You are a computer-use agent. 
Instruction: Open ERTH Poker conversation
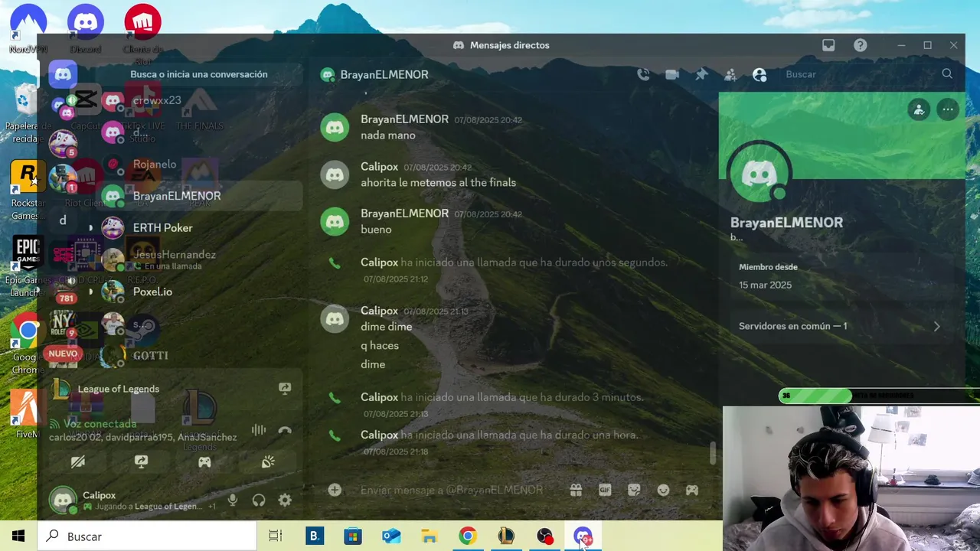click(199, 228)
